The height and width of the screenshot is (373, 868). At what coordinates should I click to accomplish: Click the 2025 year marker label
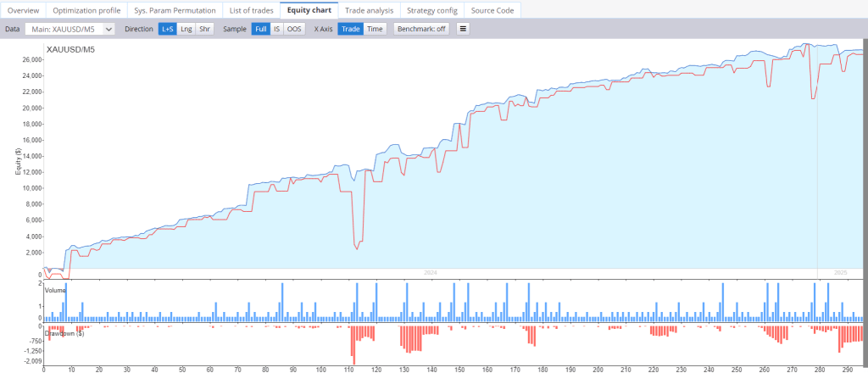click(x=841, y=273)
